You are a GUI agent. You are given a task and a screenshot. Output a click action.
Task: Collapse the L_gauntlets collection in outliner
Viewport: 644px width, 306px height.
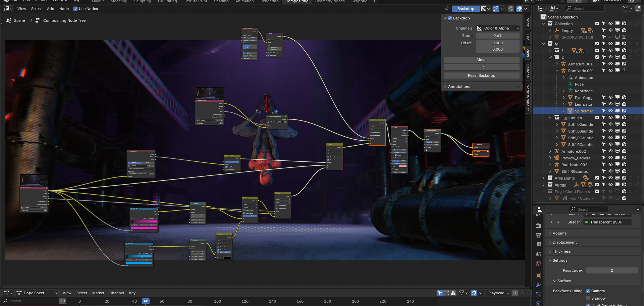(550, 117)
